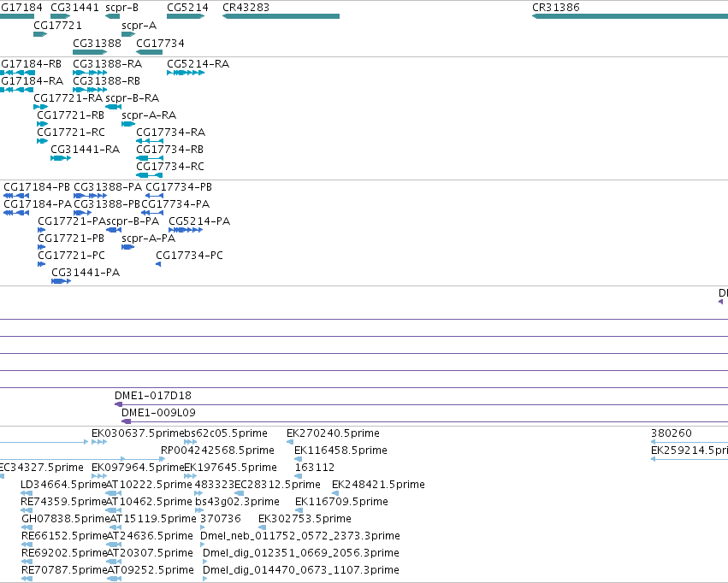The image size is (728, 583).
Task: Click the Dmel_neb_011752_0572_2373.3prime label
Action: (300, 536)
